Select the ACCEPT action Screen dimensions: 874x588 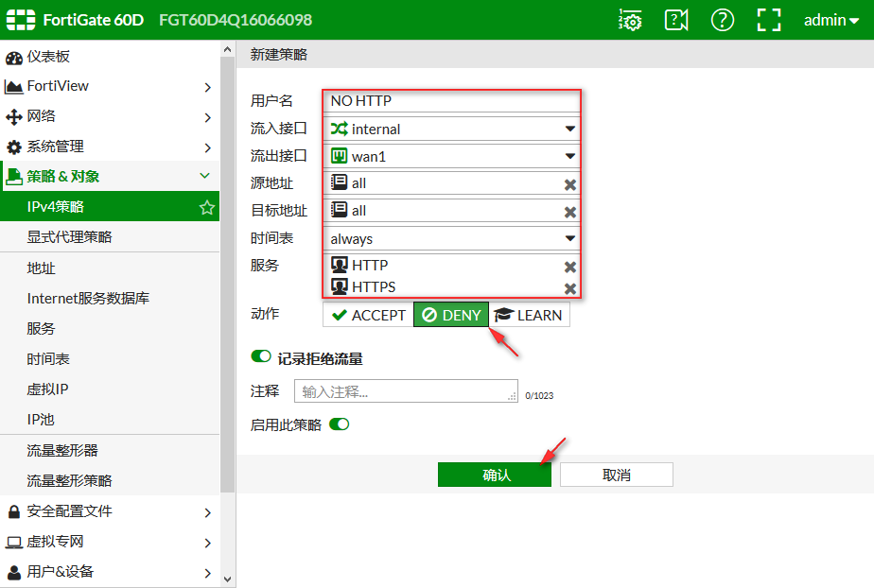pos(369,315)
